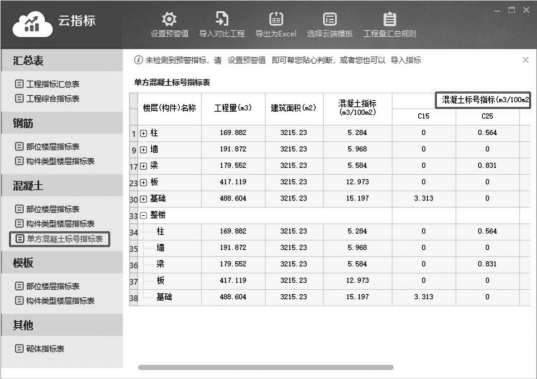Click the 导入对比工程 import icon
Viewport: 537px width, 379px height.
point(222,19)
